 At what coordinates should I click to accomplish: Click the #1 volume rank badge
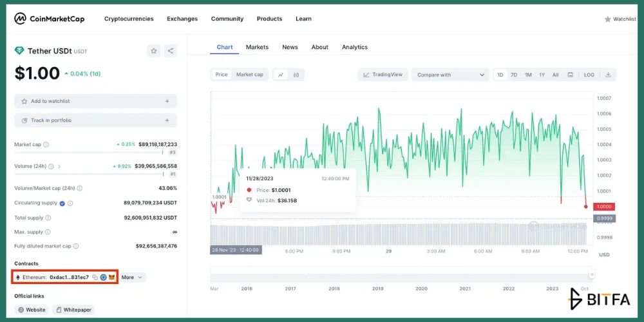[173, 174]
